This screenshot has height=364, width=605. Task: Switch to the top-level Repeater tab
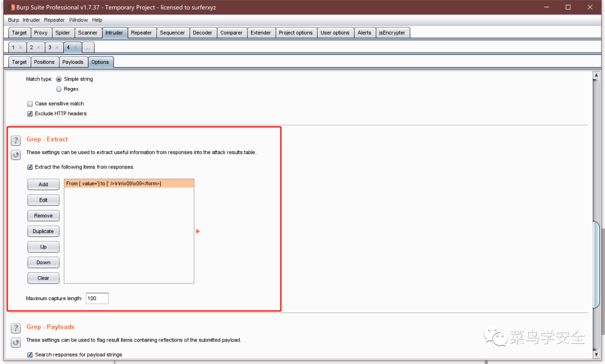tap(141, 33)
